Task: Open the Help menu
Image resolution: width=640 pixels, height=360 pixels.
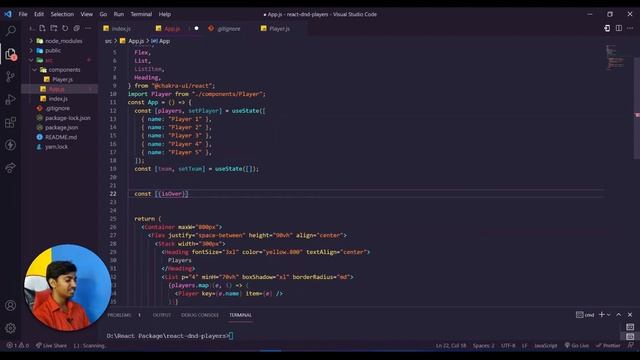Action: (x=164, y=14)
